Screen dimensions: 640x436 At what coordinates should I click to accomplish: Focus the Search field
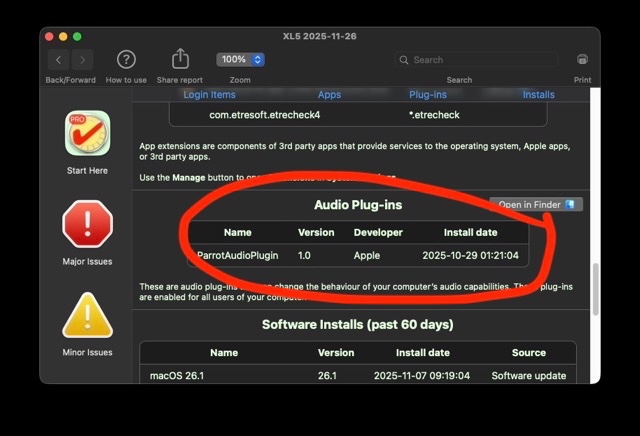point(476,60)
